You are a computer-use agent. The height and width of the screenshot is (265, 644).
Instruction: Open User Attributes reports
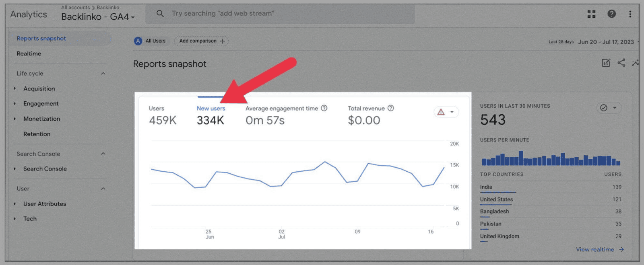pos(45,204)
